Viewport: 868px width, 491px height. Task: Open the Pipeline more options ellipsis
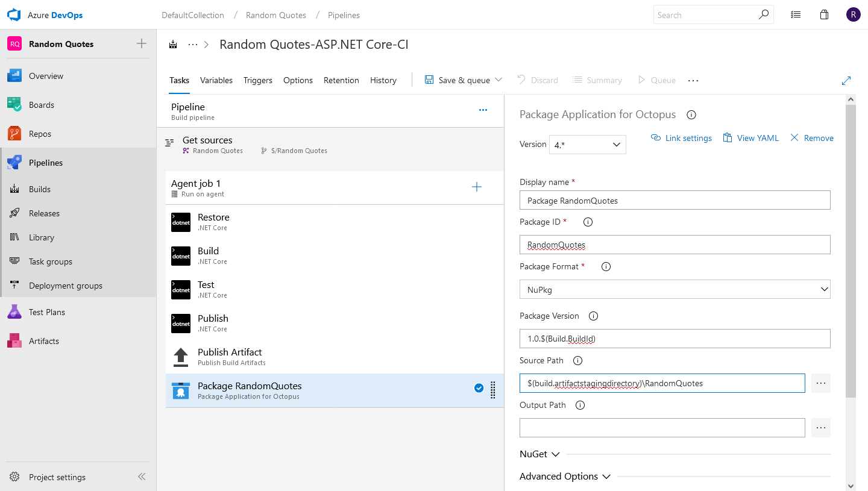tap(483, 110)
